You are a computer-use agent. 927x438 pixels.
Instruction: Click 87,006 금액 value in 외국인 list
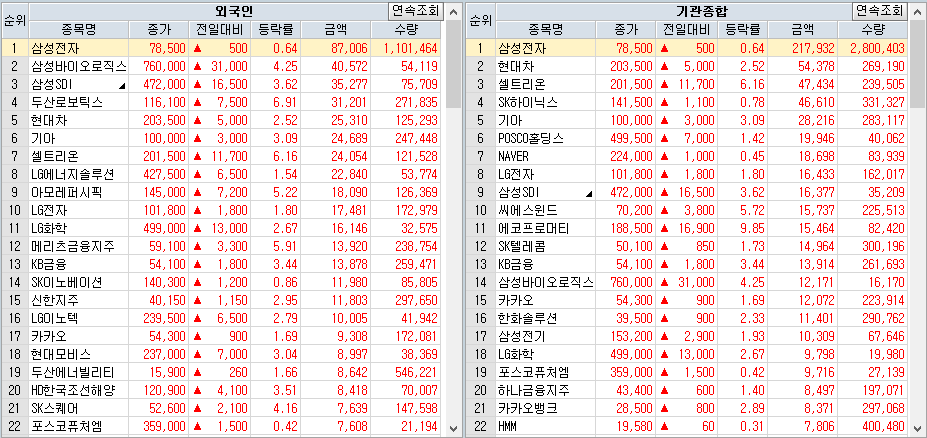coord(350,48)
